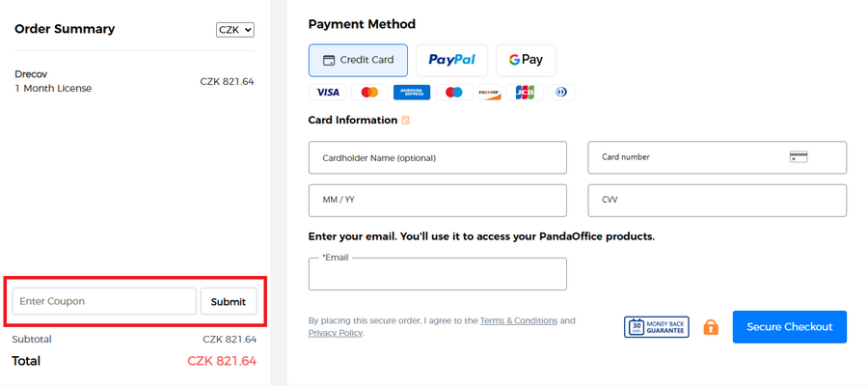Click the Diners Club logo

point(561,93)
